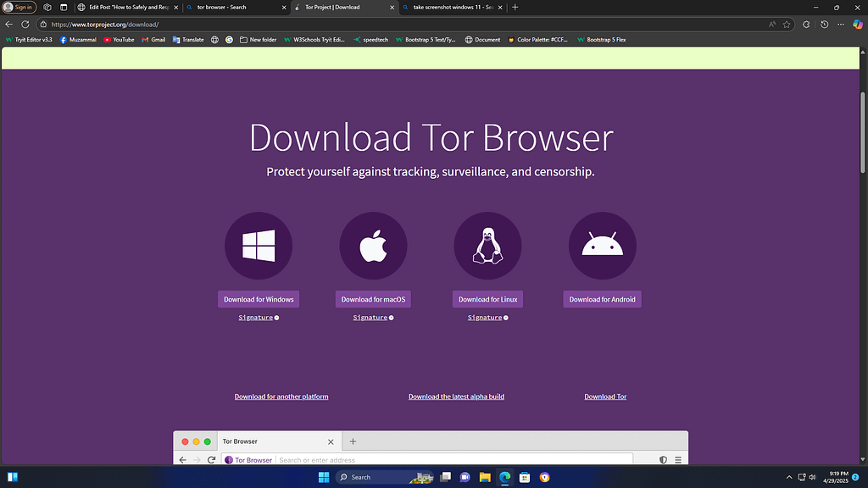Click the Sign in profile button

(x=19, y=7)
